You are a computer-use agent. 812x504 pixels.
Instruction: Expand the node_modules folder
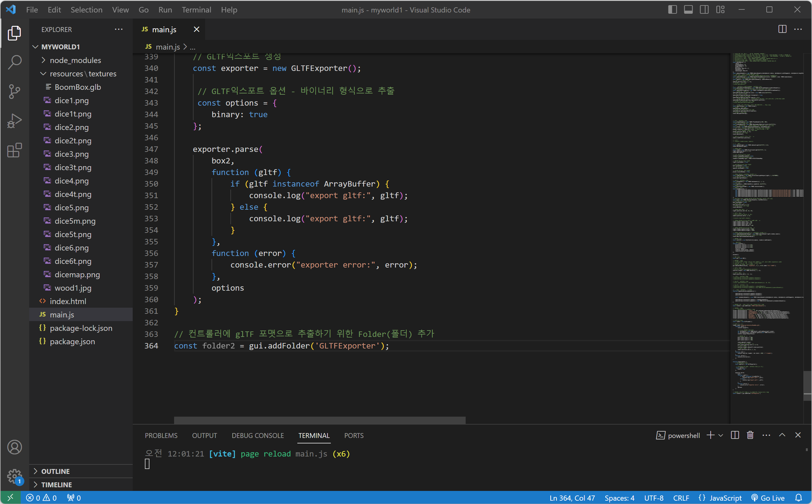[x=75, y=60]
